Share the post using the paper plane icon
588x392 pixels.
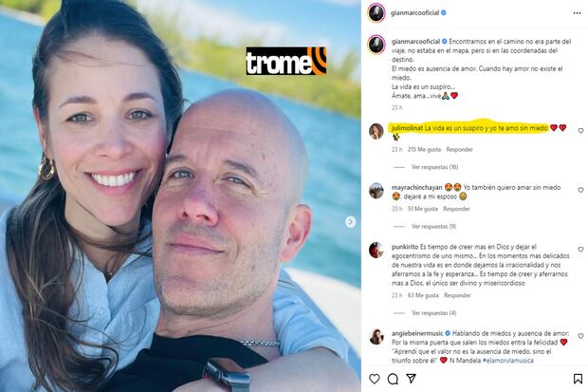[x=411, y=378]
